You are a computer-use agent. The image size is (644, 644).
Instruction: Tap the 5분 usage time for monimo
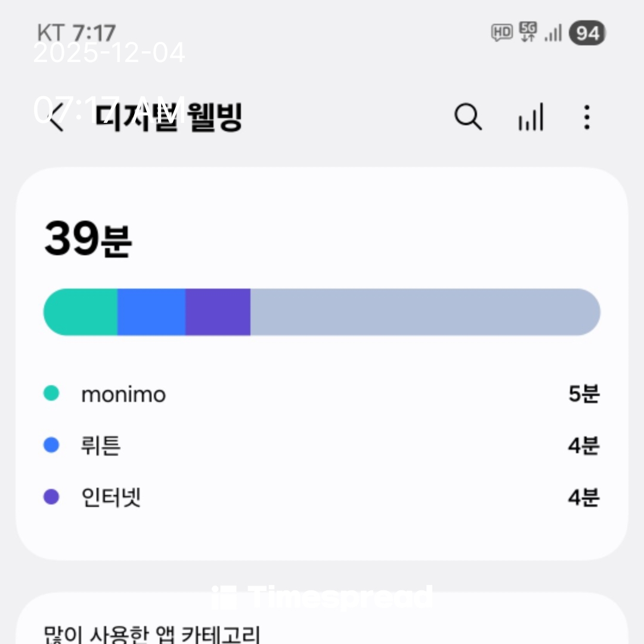pos(583,394)
